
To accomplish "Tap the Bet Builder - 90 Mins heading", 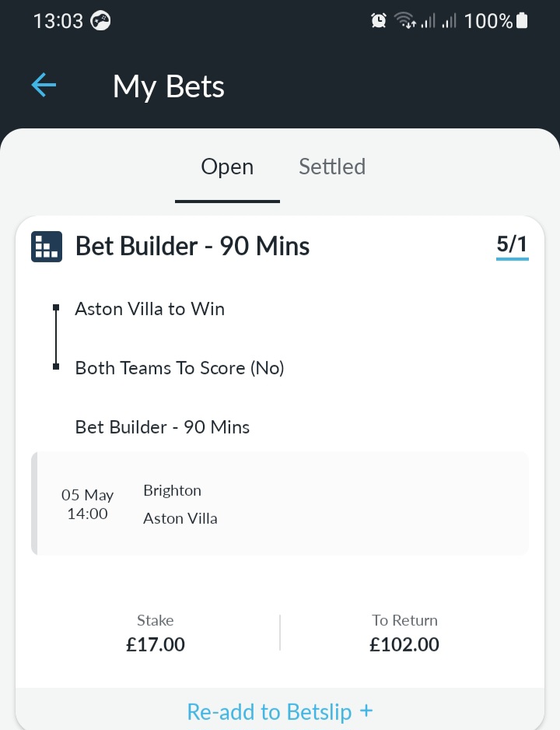I will tap(193, 246).
